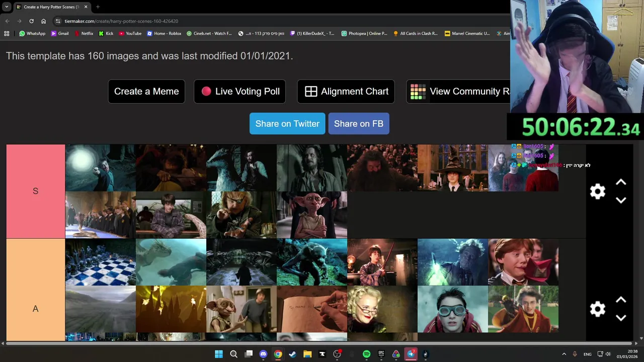Open Gmail bookmark
This screenshot has width=644, height=362.
point(60,34)
